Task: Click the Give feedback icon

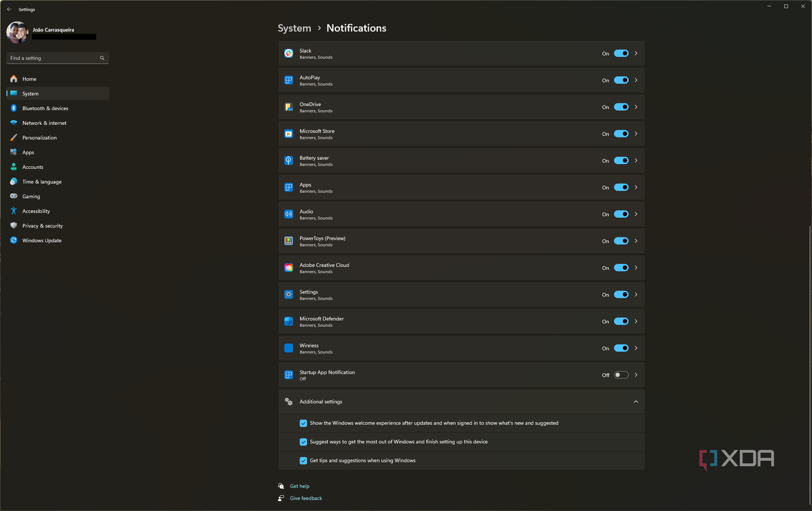Action: point(281,498)
